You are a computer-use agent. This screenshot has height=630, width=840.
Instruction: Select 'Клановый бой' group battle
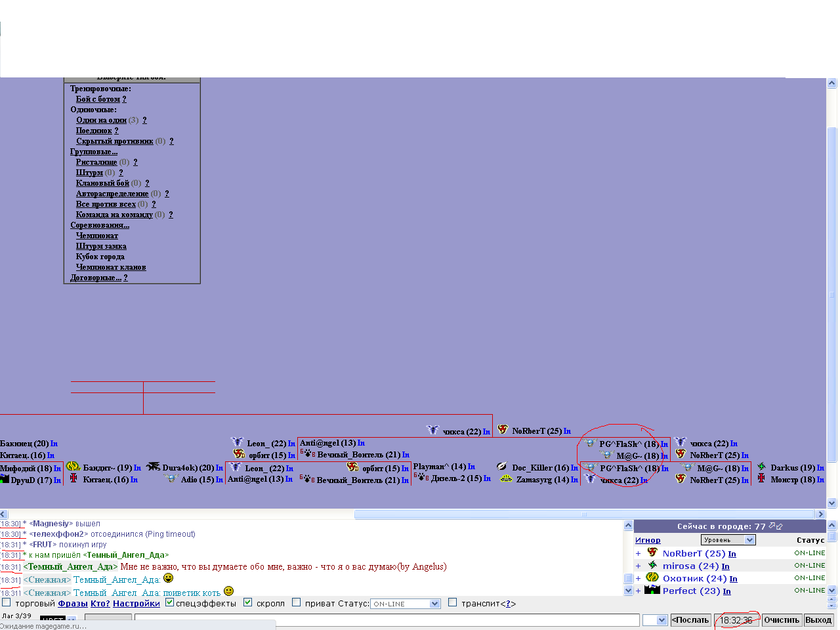coord(102,183)
